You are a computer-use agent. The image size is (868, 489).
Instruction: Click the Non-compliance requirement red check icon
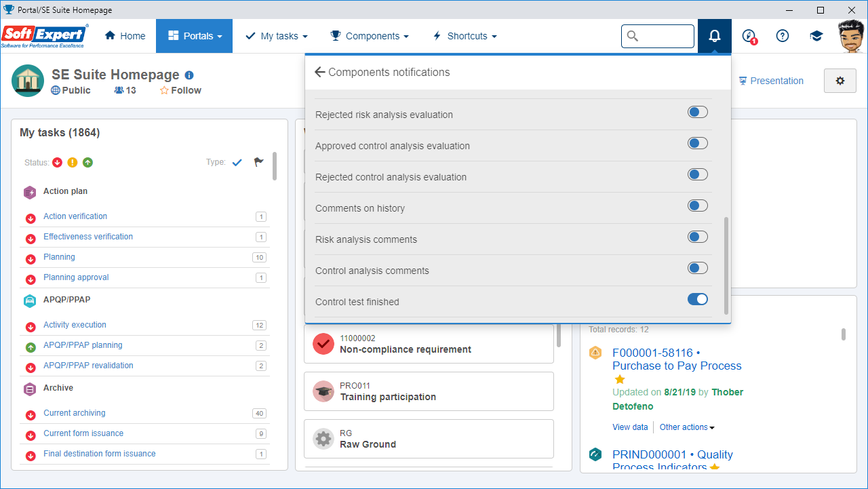(x=323, y=344)
